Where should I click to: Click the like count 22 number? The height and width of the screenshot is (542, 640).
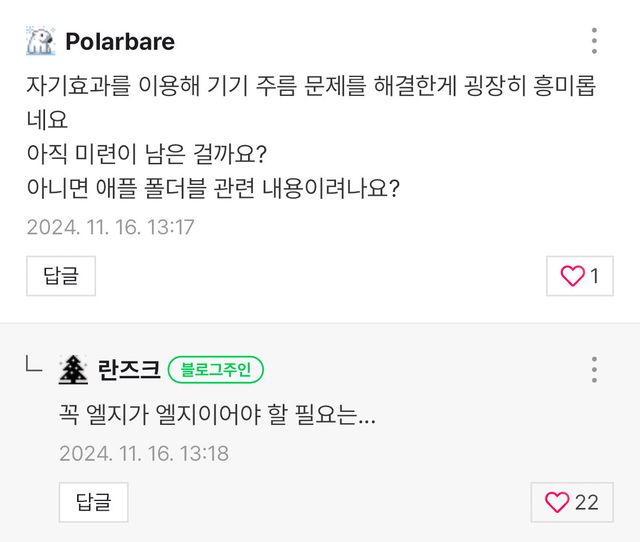587,503
